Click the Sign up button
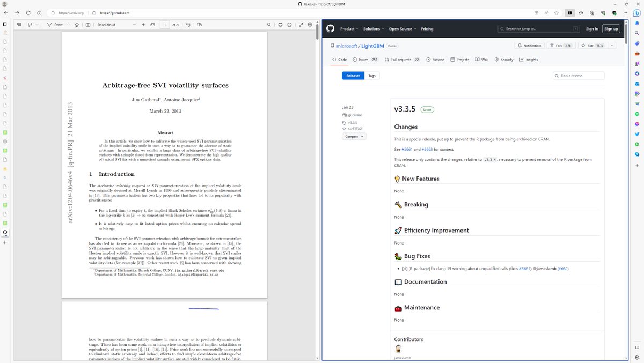Screen dimensions: 644x363 tap(611, 29)
